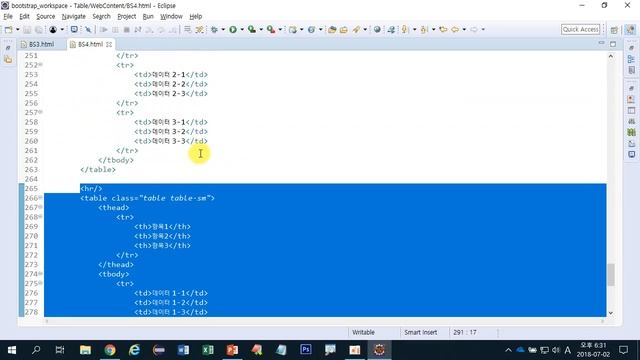Click the Previous Annotation arrow icon
Screen dimensions: 640x360
pyautogui.click(x=424, y=29)
